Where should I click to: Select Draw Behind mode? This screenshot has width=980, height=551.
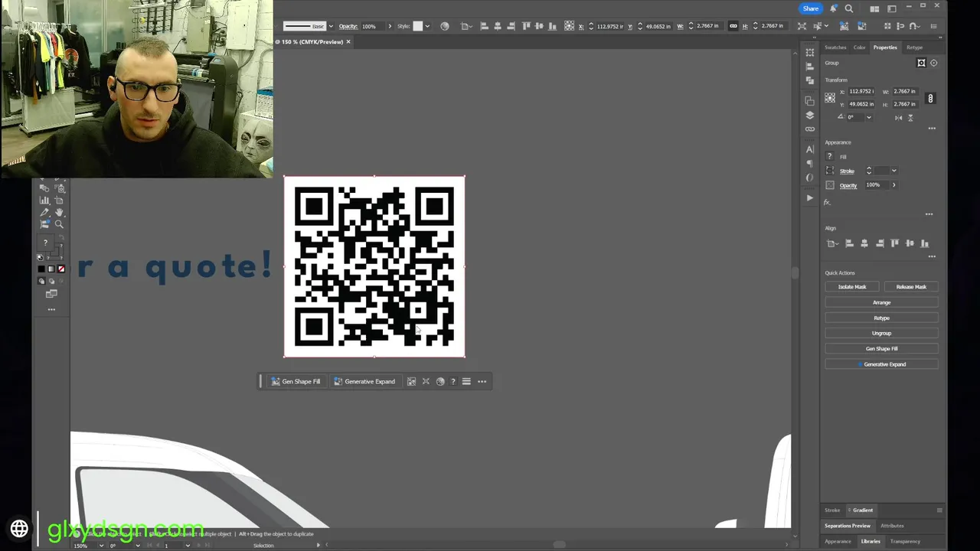51,281
